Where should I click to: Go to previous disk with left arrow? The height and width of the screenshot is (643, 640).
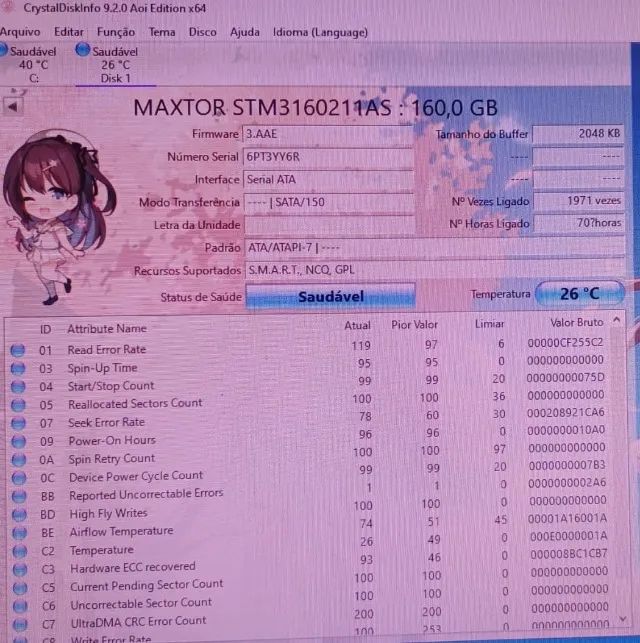tap(13, 107)
